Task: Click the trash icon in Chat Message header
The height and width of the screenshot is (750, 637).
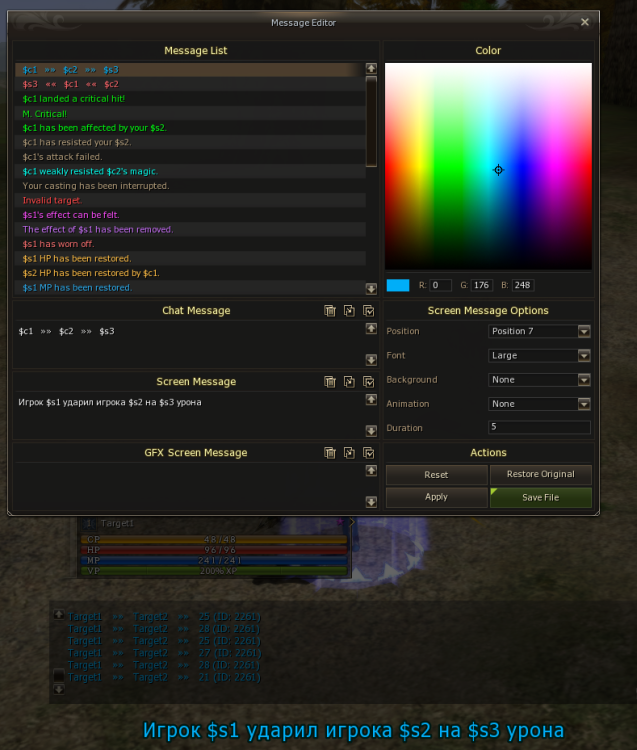Action: pyautogui.click(x=330, y=311)
